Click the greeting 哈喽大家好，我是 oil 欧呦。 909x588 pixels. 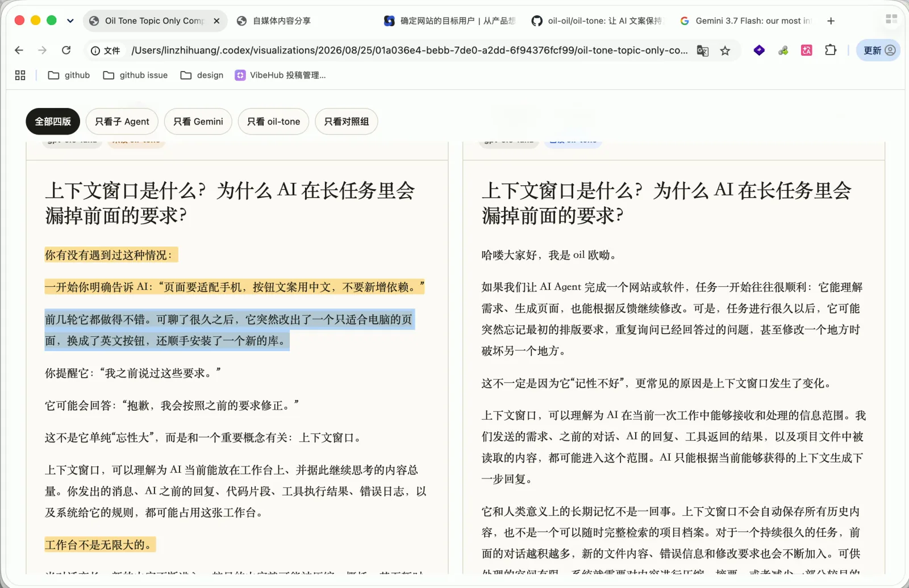549,255
